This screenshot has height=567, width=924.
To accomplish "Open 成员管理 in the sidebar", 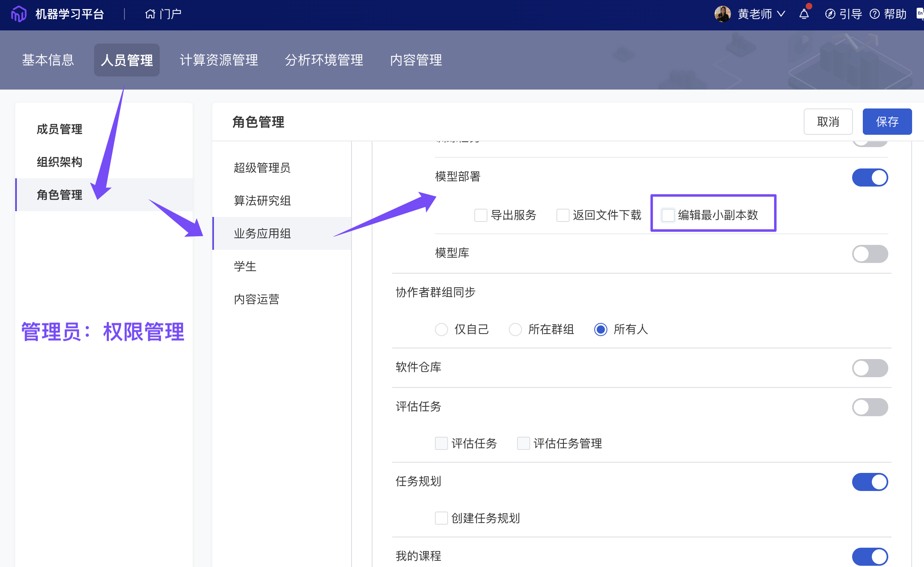I will [60, 129].
